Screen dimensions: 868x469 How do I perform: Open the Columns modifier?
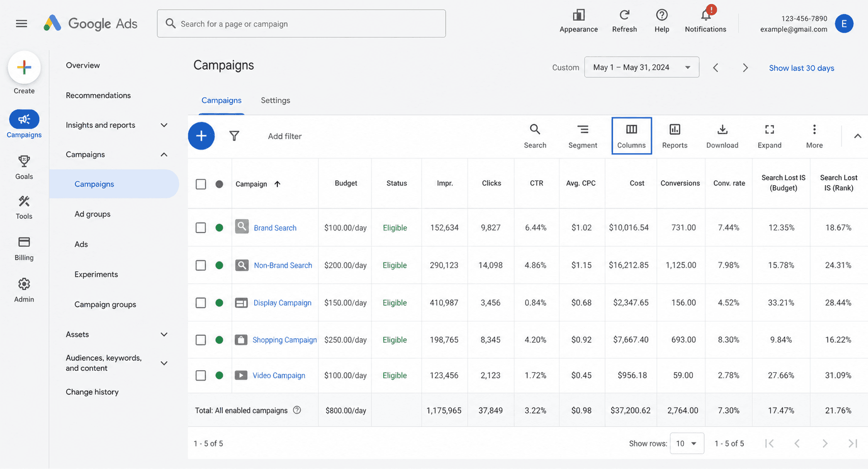pyautogui.click(x=631, y=136)
